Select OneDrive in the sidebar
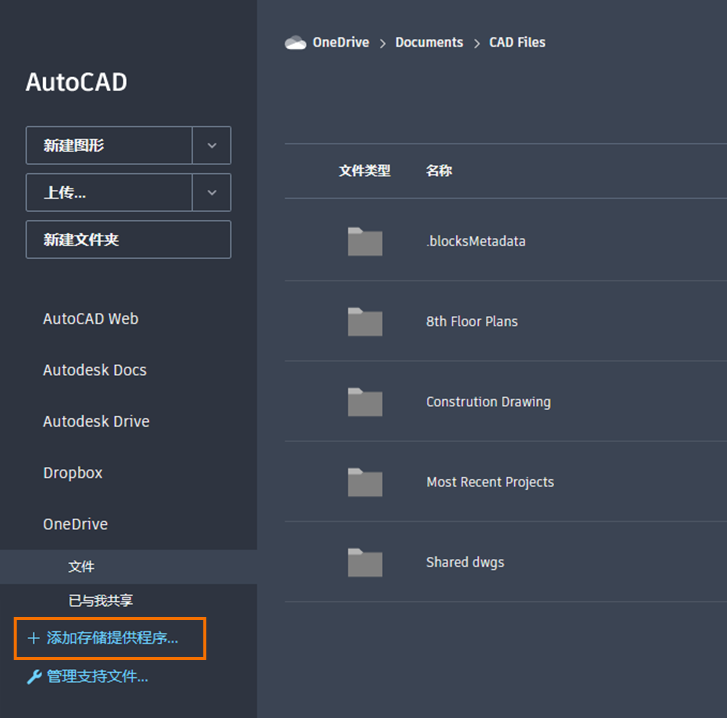 click(x=76, y=524)
